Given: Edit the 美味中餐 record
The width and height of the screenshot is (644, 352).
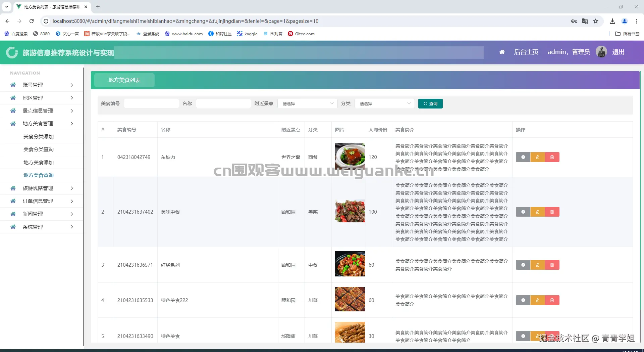Looking at the screenshot, I should (x=537, y=212).
